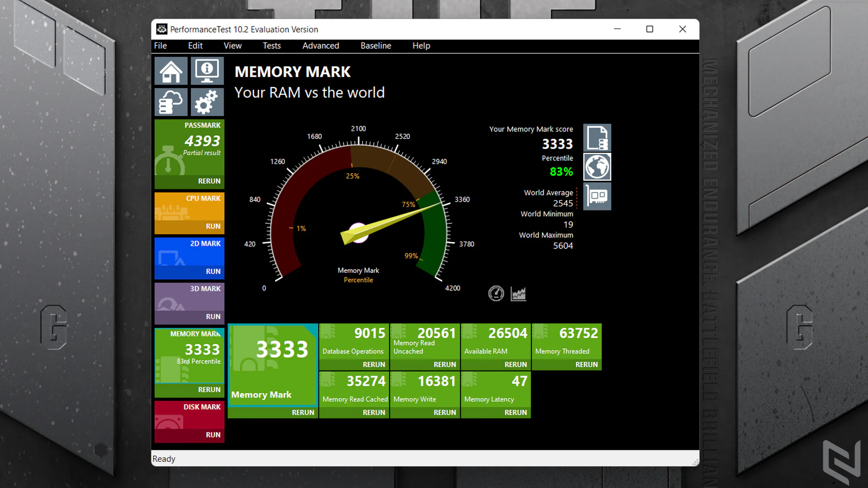Screen dimensions: 868x488
Task: Open the Edit menu
Action: pyautogui.click(x=195, y=46)
